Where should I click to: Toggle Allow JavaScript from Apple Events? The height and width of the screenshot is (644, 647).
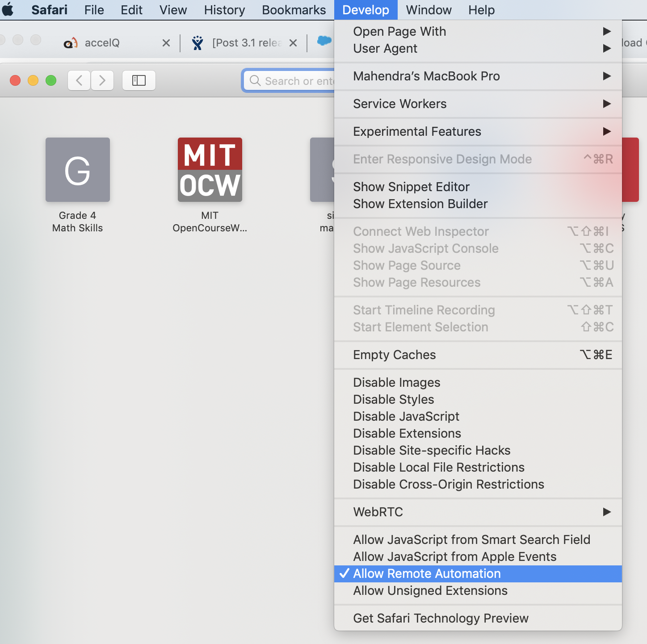[x=478, y=556]
